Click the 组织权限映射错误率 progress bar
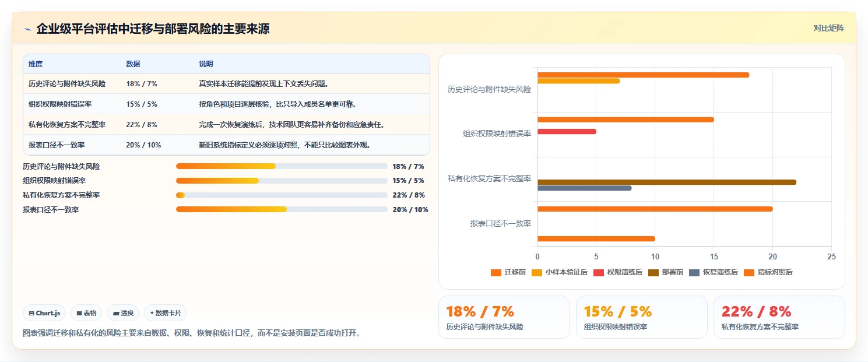 (282, 181)
